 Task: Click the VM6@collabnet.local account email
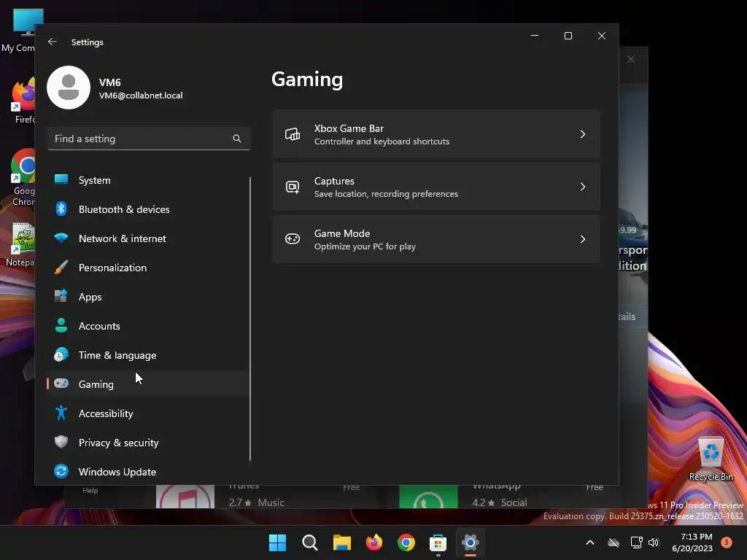[141, 96]
